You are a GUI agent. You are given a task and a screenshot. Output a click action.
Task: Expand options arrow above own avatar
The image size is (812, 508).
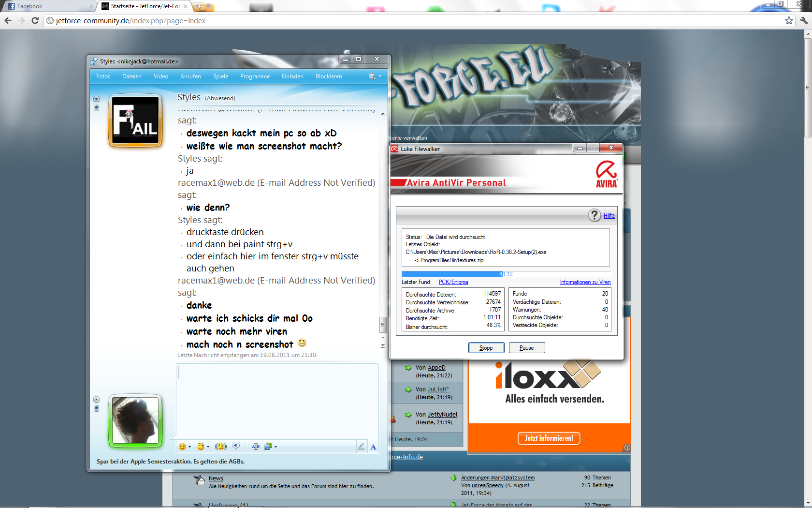(96, 400)
